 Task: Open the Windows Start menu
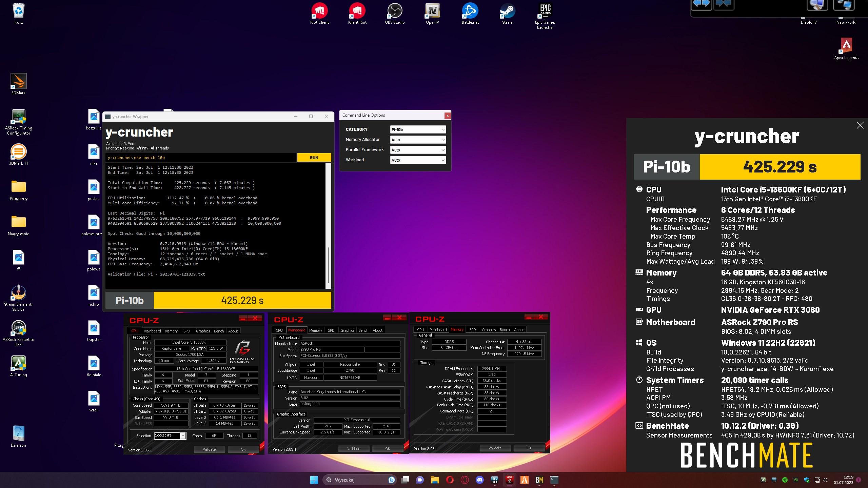314,480
